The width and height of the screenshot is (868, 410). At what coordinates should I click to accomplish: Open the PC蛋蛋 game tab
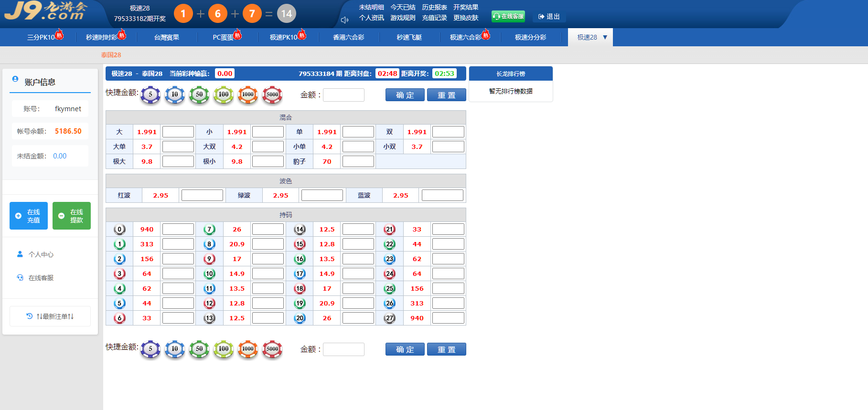click(x=224, y=37)
